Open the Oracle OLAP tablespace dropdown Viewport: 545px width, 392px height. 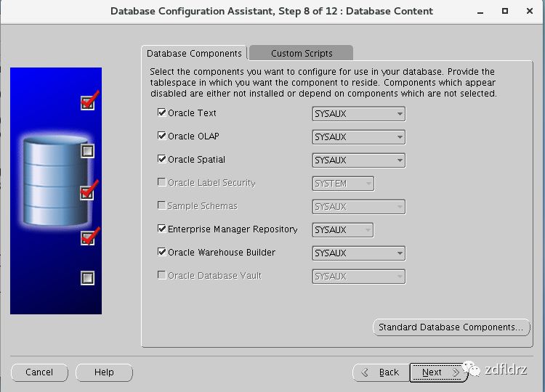tap(359, 137)
